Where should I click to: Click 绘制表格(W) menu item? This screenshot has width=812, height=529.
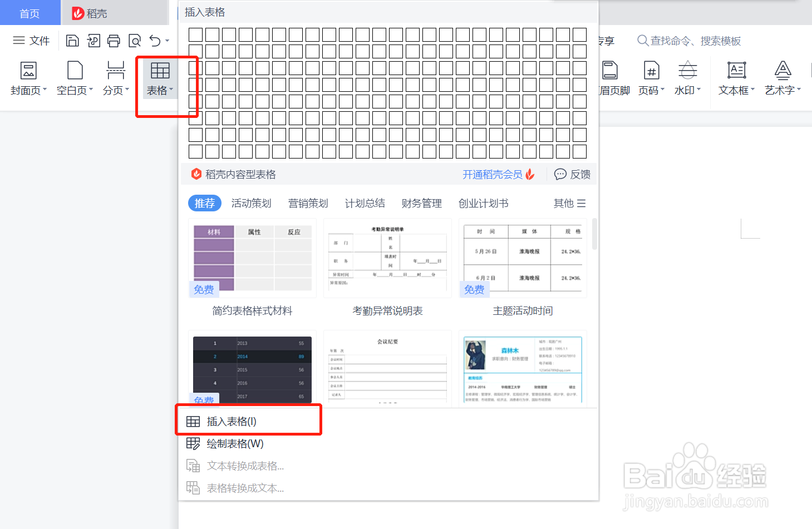[388, 443]
